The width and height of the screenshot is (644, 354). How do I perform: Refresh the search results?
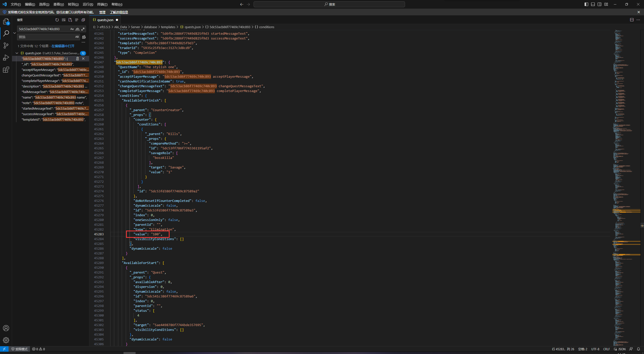point(57,20)
